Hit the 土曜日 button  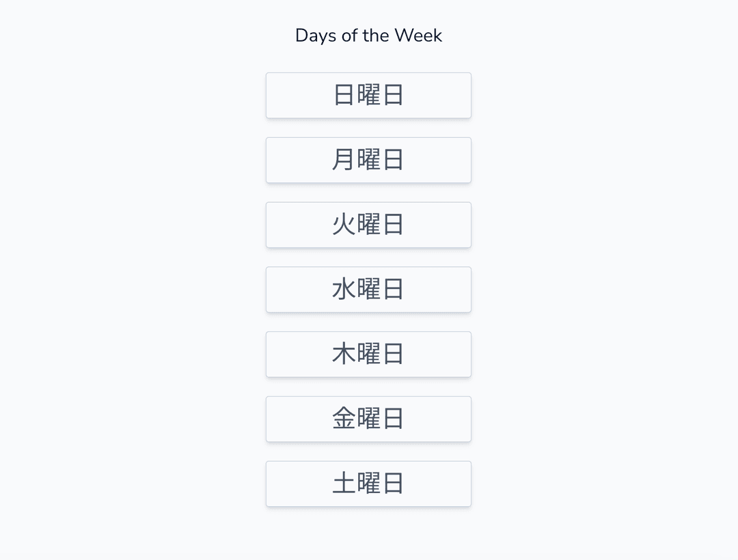pos(368,484)
